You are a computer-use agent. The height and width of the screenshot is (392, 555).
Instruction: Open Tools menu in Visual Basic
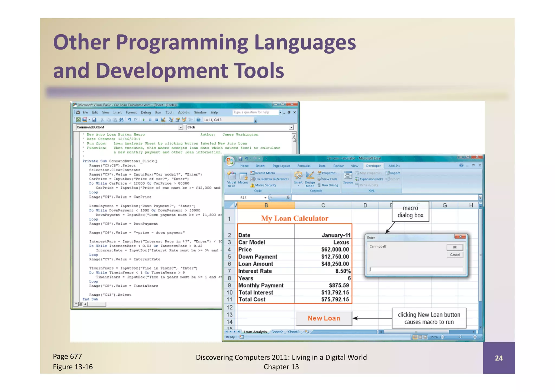click(x=169, y=112)
